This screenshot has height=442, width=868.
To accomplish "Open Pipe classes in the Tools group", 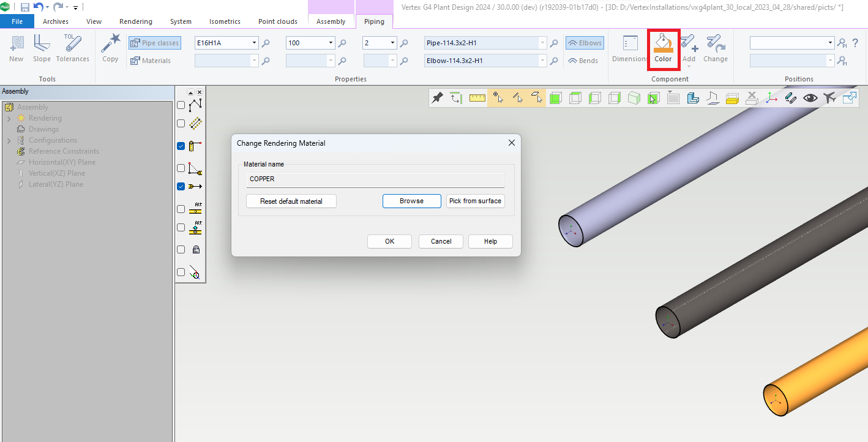I will point(154,42).
